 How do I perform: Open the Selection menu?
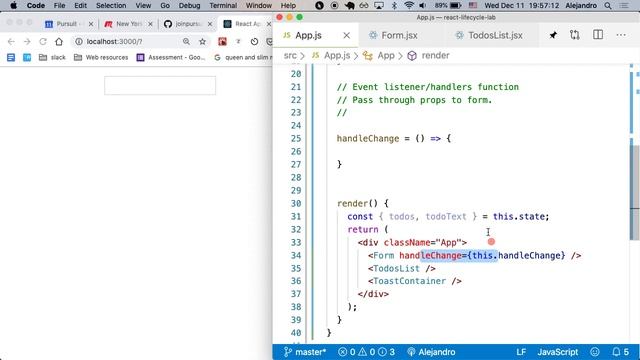point(111,6)
